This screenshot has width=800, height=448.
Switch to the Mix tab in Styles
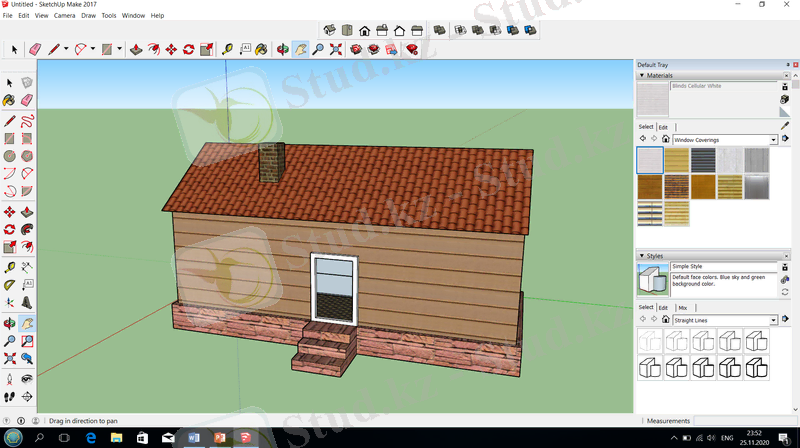tap(682, 307)
